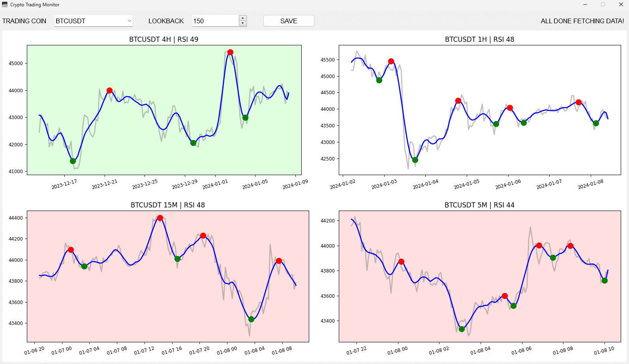Click the BTCUSDT 5M RSI 44 chart title

point(479,205)
